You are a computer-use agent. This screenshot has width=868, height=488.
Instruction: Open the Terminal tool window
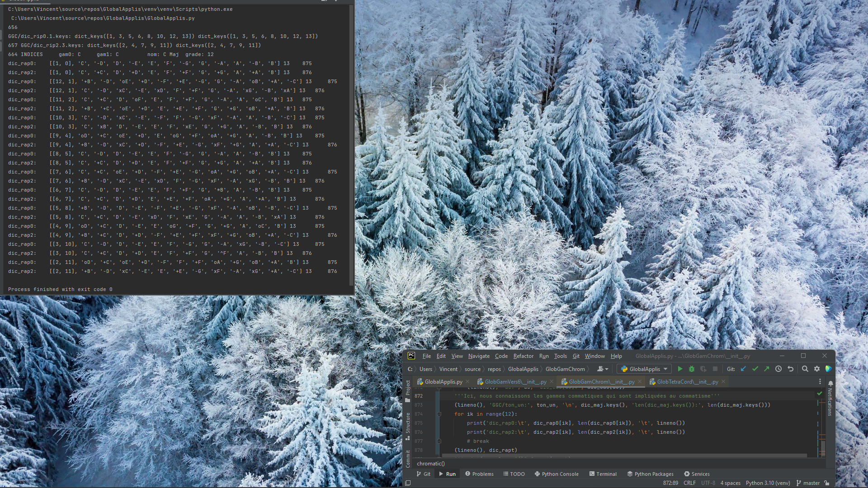(603, 474)
